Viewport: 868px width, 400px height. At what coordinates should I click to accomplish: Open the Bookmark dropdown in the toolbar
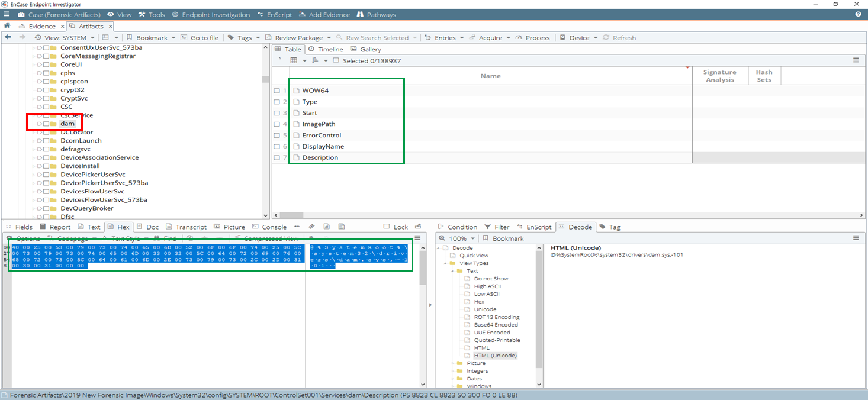click(x=151, y=37)
